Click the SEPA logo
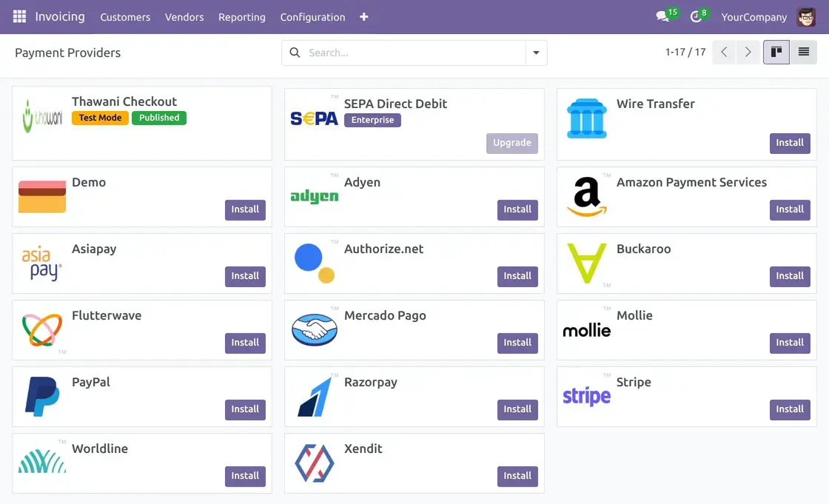The image size is (829, 504). coord(314,118)
